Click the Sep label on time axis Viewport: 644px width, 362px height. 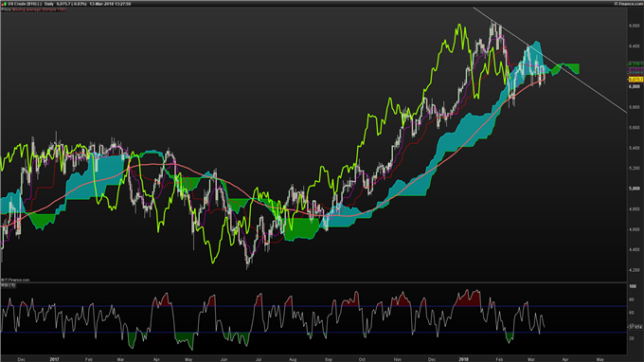pyautogui.click(x=329, y=359)
